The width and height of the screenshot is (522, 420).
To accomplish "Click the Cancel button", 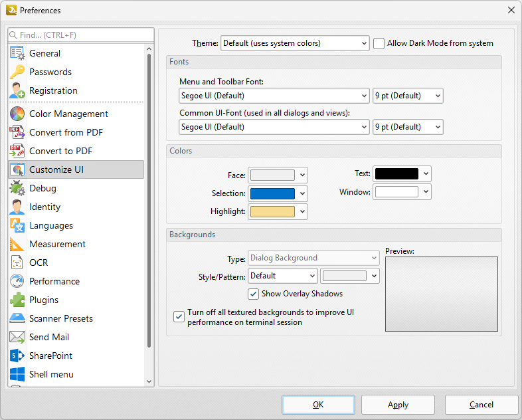I will click(481, 405).
